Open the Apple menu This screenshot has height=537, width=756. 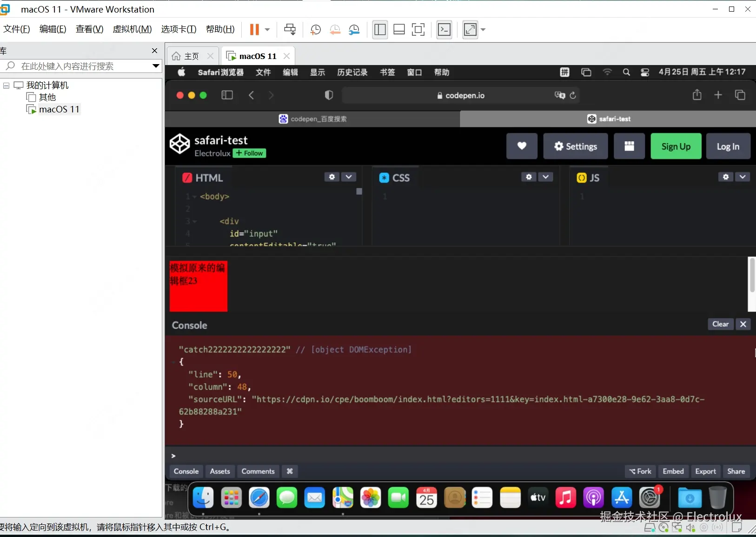(181, 72)
